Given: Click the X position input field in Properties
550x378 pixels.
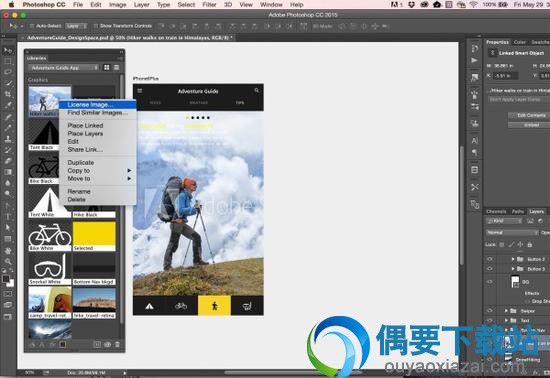Looking at the screenshot, I should (505, 76).
